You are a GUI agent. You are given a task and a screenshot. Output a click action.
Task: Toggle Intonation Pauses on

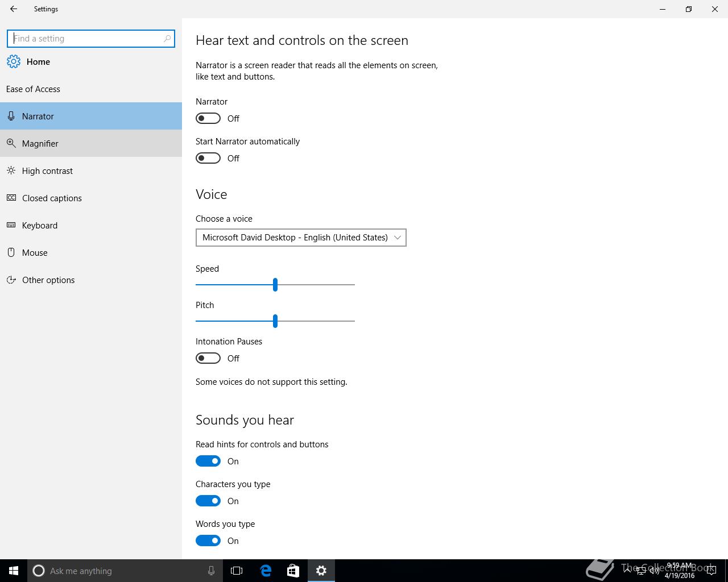point(208,358)
